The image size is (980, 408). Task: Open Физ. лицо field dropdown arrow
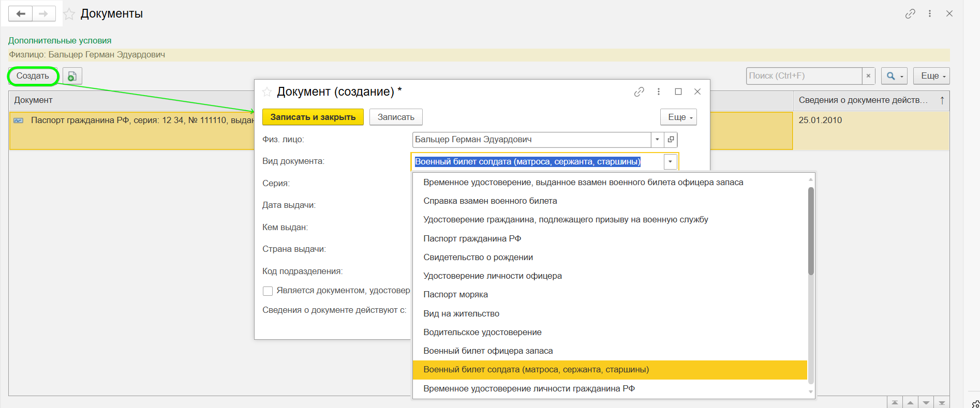coord(657,140)
